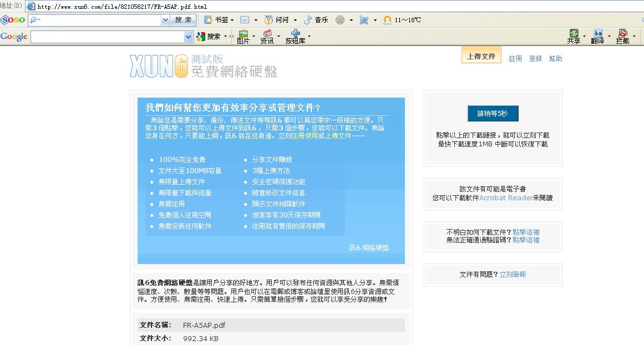This screenshot has height=345, width=644.
Task: Open the 上傳文件 tab at page top
Action: [x=481, y=56]
